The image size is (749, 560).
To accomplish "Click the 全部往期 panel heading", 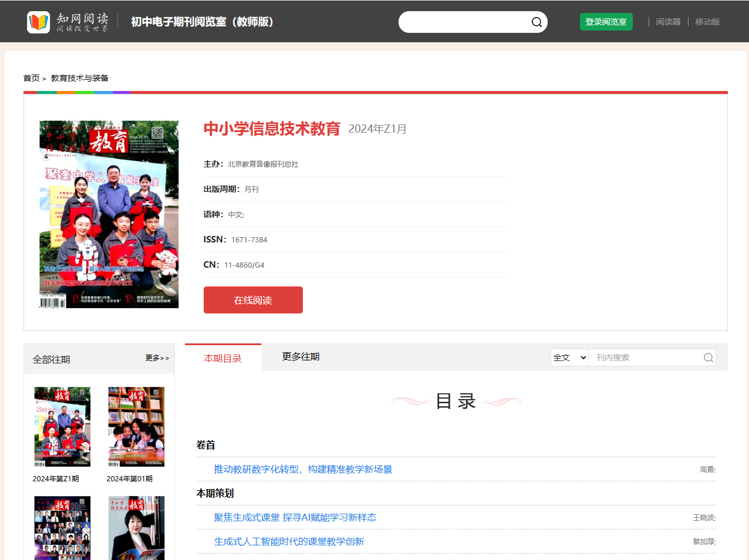I will (52, 359).
